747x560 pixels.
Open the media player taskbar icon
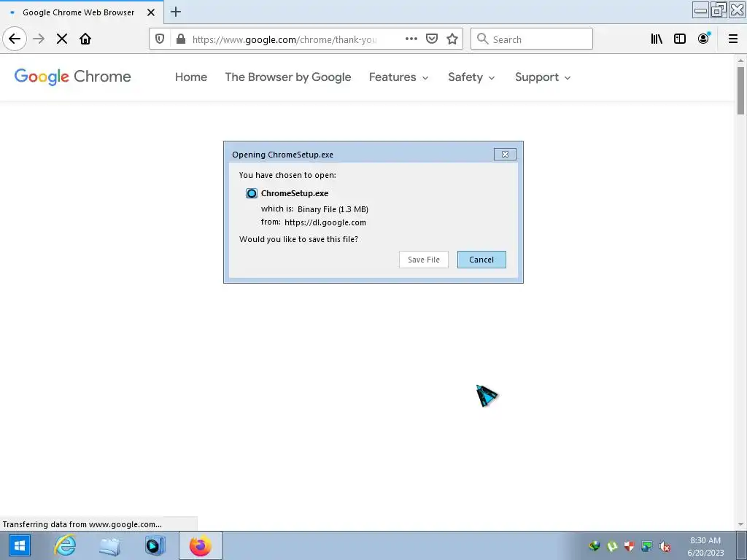pos(155,545)
